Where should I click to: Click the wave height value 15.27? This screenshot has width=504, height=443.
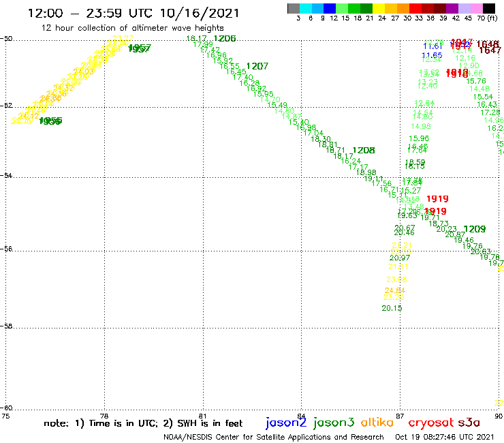(411, 190)
